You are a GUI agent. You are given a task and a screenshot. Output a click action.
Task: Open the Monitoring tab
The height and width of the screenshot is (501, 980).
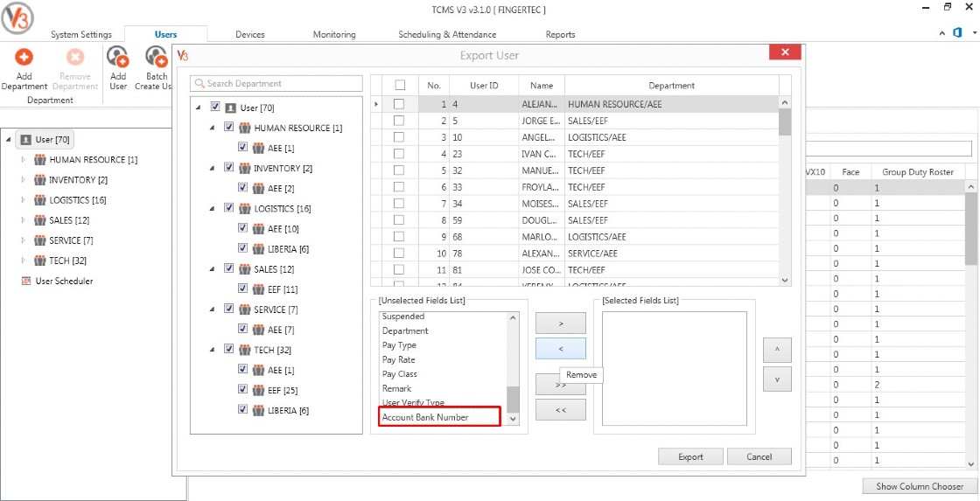coord(334,34)
